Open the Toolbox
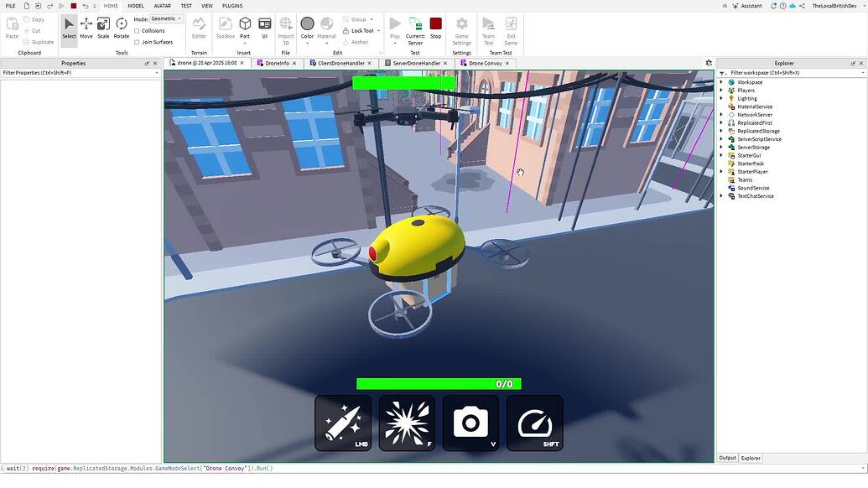868x488 pixels. (225, 25)
